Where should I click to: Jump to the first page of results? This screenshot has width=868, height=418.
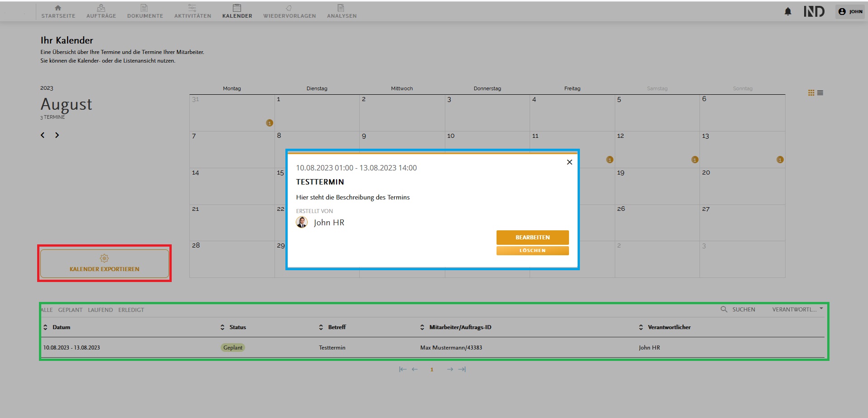tap(402, 369)
